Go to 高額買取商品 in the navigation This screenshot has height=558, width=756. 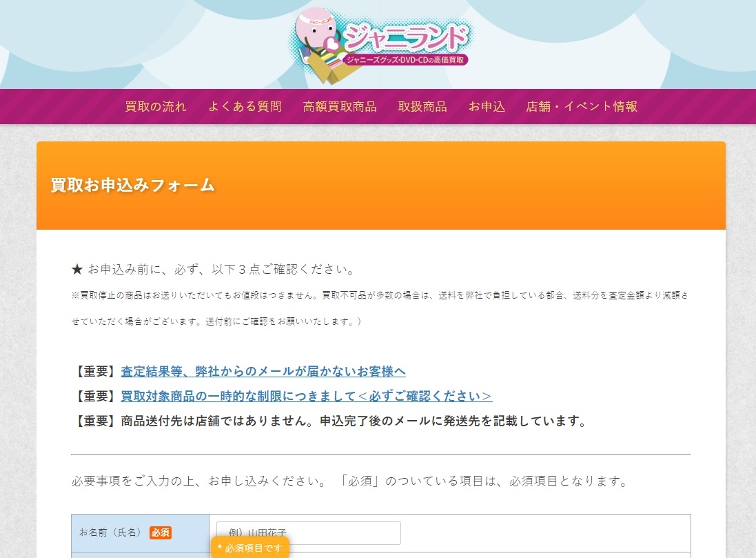tap(340, 106)
